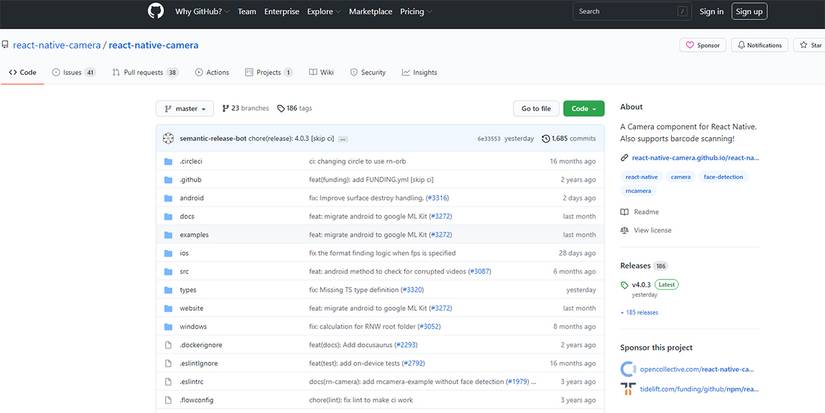Open the src folder
Viewport: 825px width, 413px height.
pyautogui.click(x=184, y=272)
